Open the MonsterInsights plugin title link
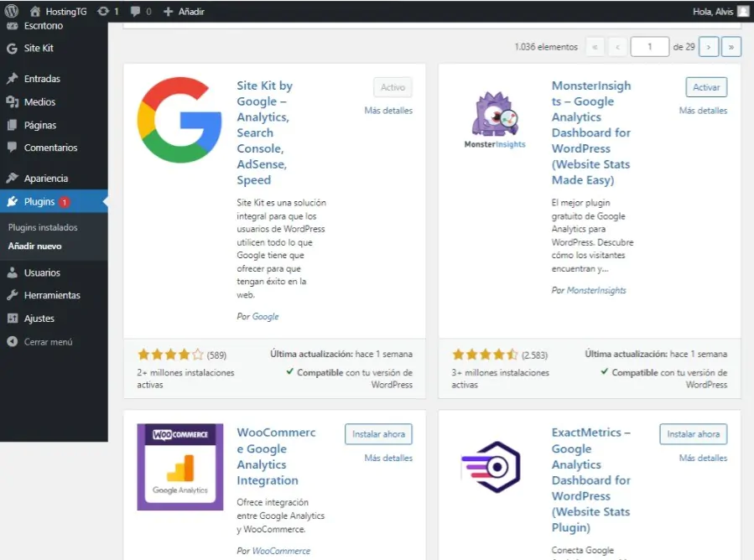The height and width of the screenshot is (560, 754). click(x=591, y=132)
